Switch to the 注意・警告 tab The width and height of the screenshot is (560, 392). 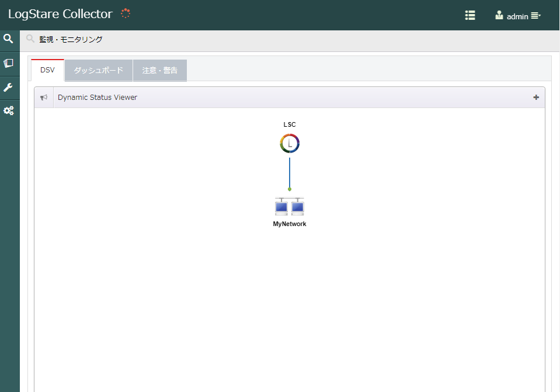(160, 70)
